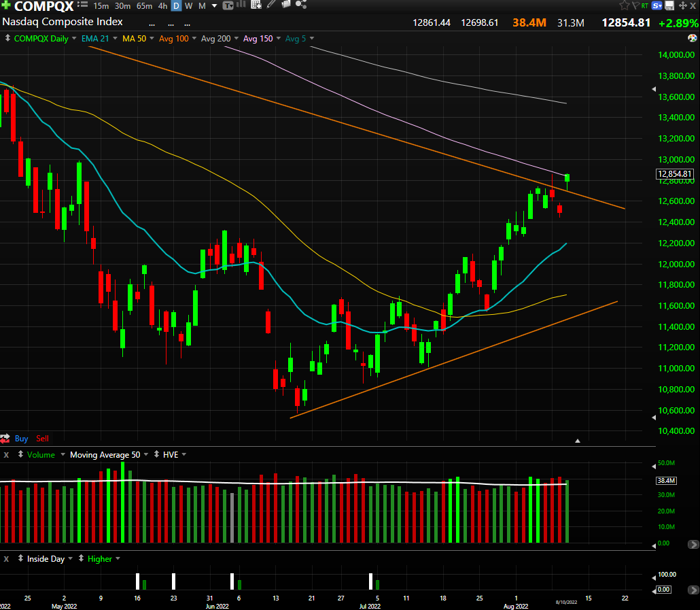Open the more timeframes dropdown arrow

pyautogui.click(x=214, y=6)
